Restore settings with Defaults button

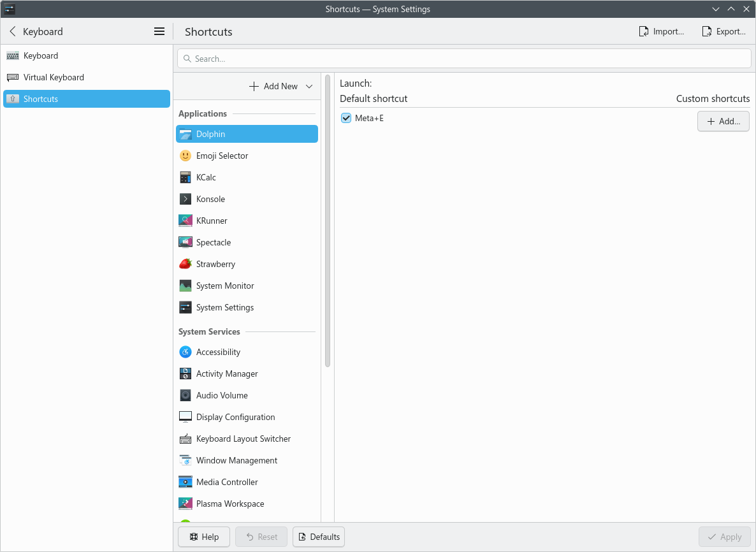319,537
